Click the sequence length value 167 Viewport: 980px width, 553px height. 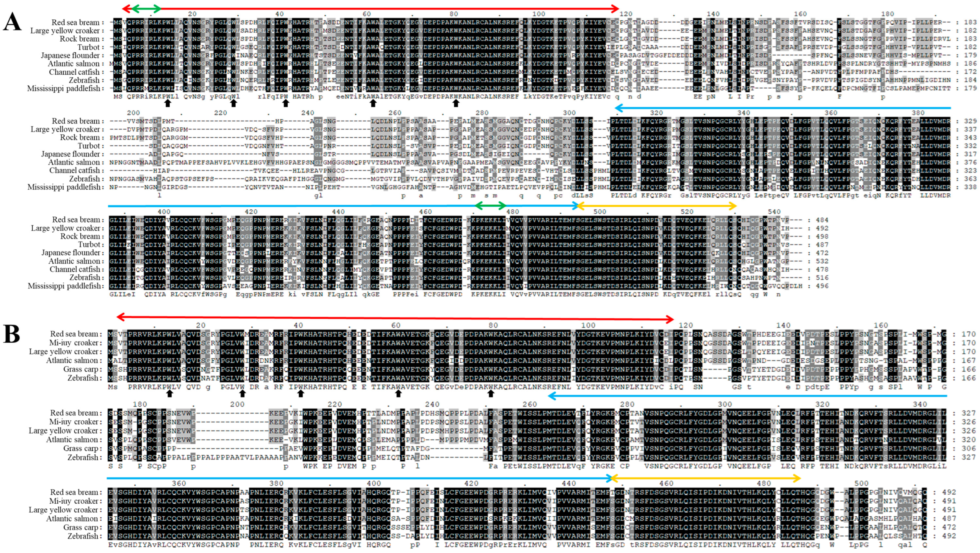(x=969, y=361)
